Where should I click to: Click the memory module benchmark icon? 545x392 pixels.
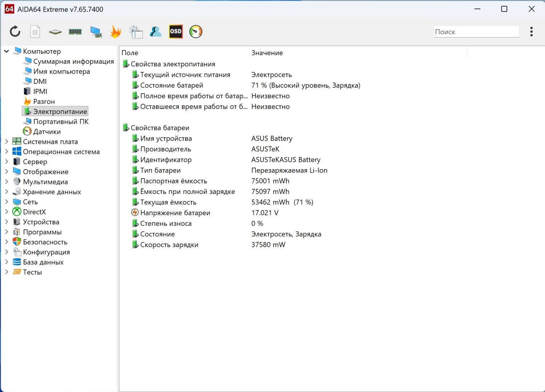(x=75, y=32)
